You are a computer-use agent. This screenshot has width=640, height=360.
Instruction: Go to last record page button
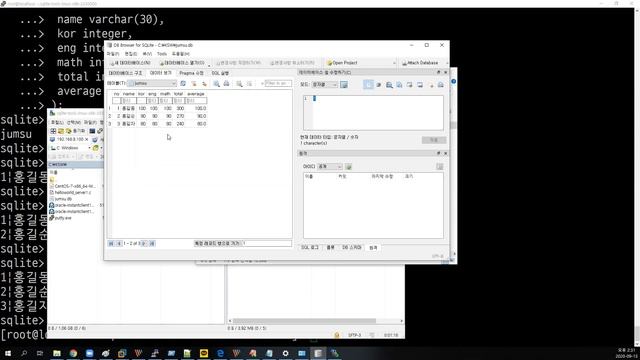pos(152,244)
